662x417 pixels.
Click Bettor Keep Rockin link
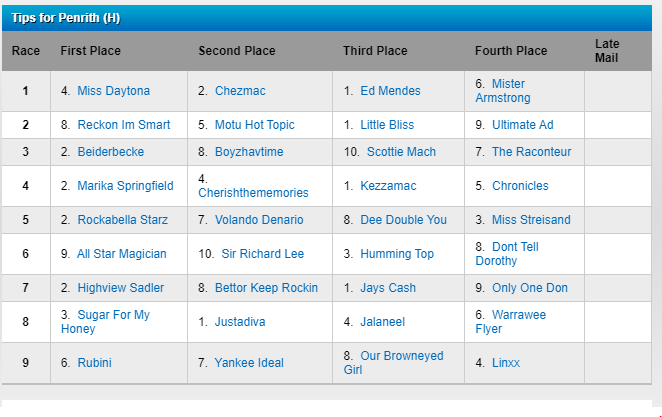(266, 288)
